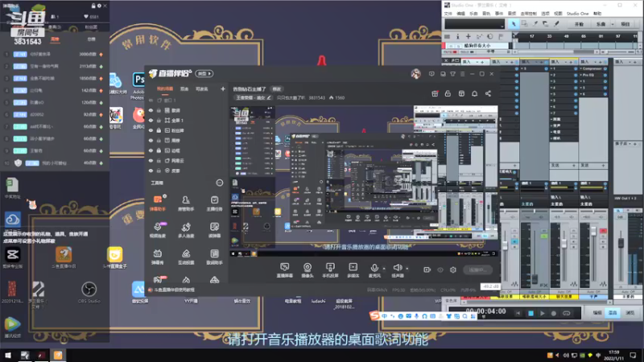Open 文件 menu in Studio One
The width and height of the screenshot is (644, 362).
point(448,14)
